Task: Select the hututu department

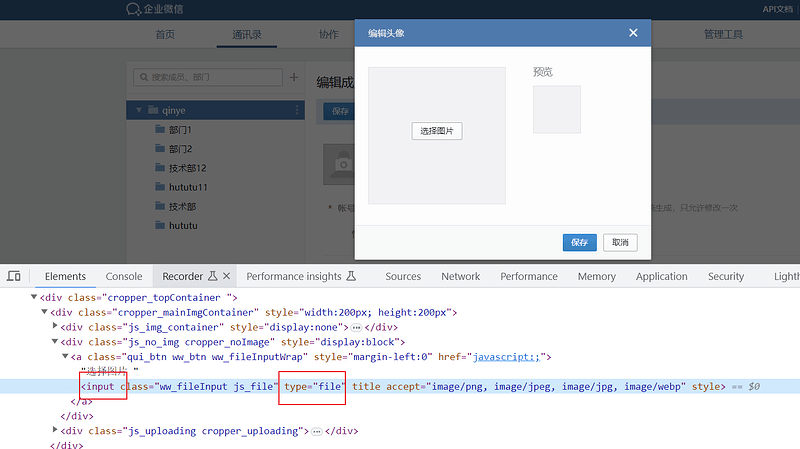Action: 183,226
